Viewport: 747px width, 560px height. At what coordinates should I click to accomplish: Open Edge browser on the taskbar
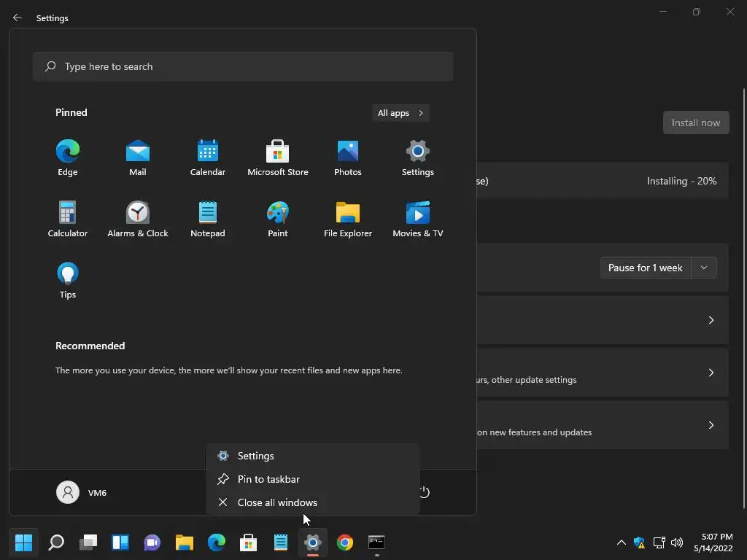[x=216, y=542]
